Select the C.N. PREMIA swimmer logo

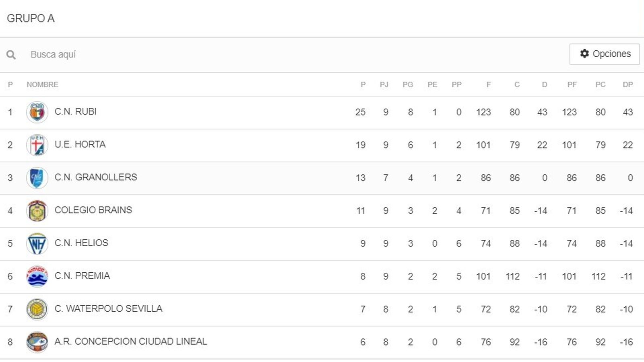click(x=37, y=276)
